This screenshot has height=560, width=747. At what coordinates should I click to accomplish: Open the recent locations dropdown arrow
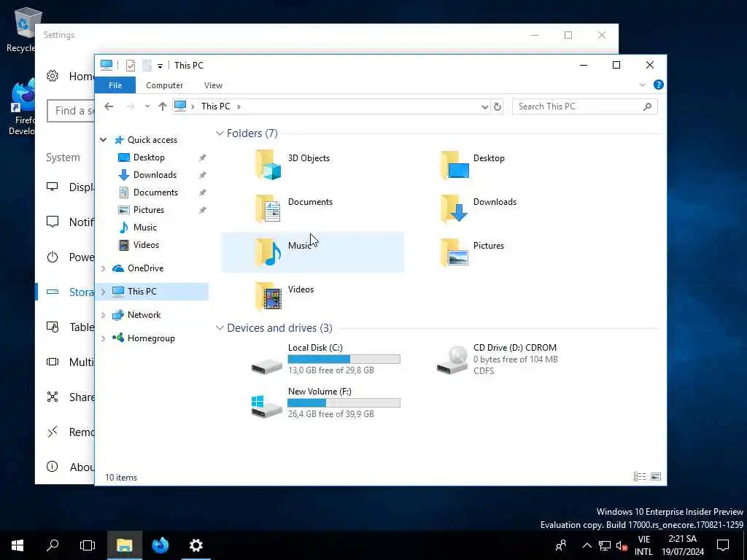point(147,106)
